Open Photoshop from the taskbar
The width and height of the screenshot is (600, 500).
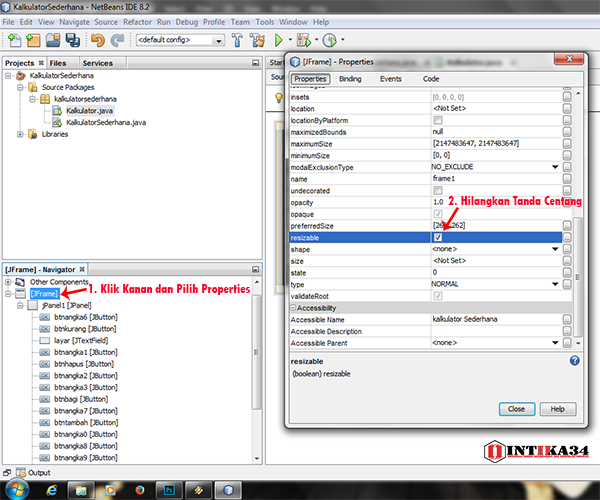[x=169, y=490]
